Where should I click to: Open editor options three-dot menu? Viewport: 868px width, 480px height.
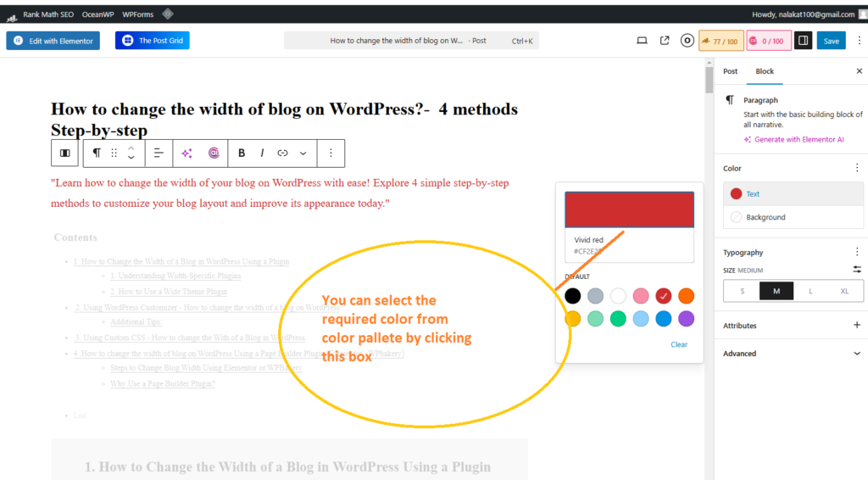coord(860,41)
